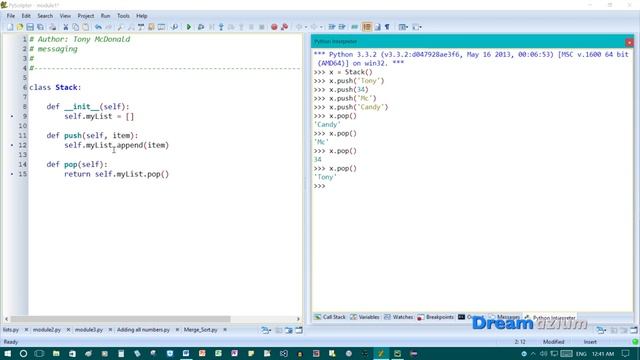Click the Print icon in the toolbar
This screenshot has width=640, height=360.
point(53,27)
